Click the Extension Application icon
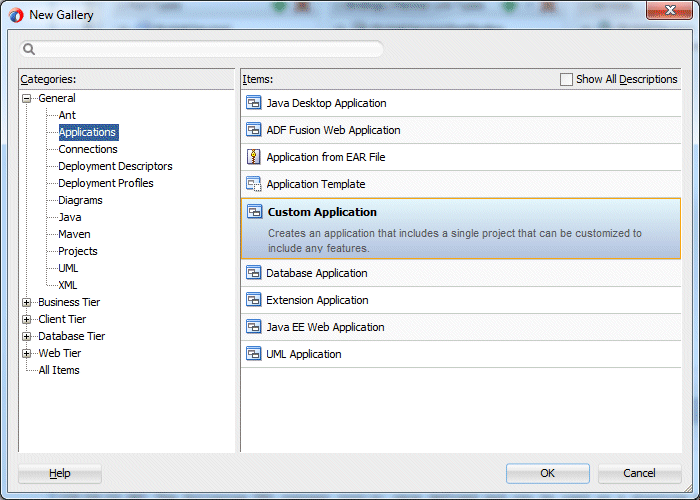 click(x=254, y=300)
